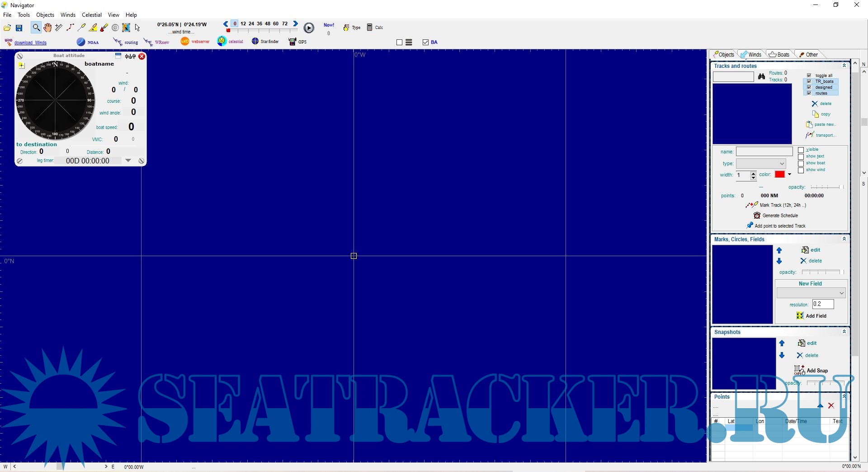Click the binoculars search icon
868x472 pixels.
(762, 76)
